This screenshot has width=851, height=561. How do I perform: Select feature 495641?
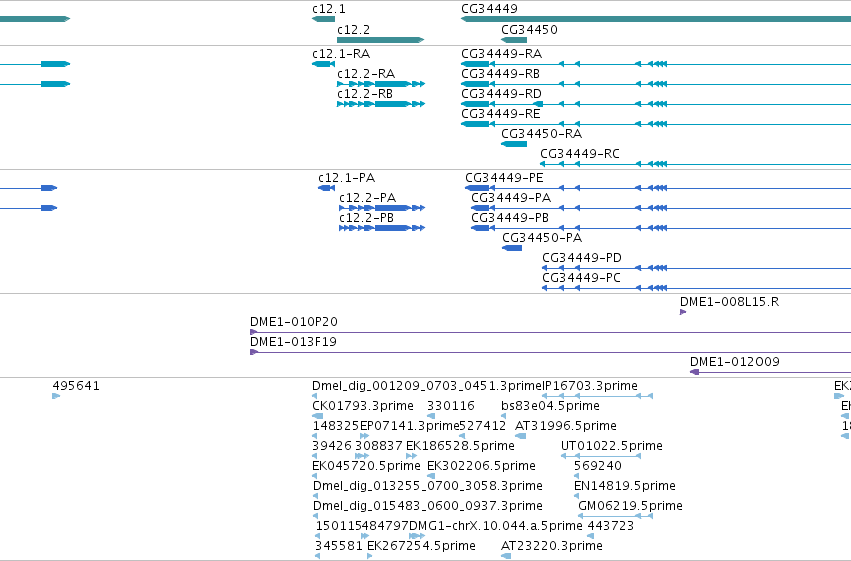click(56, 396)
